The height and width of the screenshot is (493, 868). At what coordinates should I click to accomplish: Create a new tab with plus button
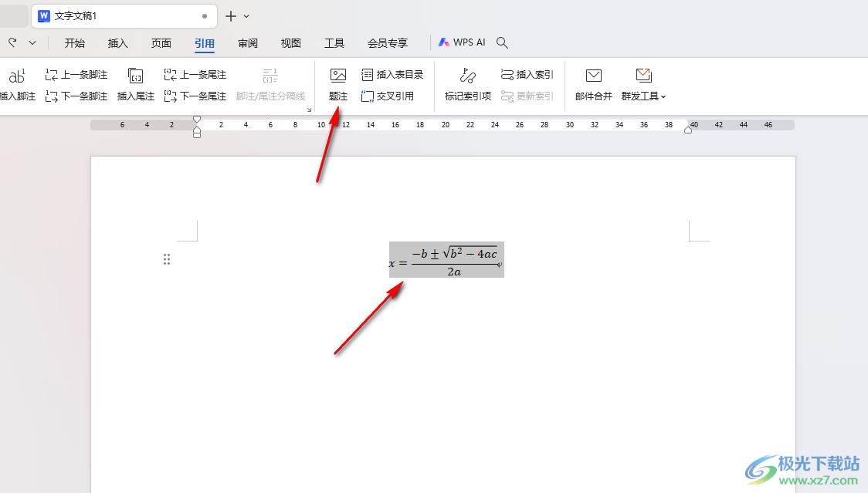pyautogui.click(x=231, y=16)
